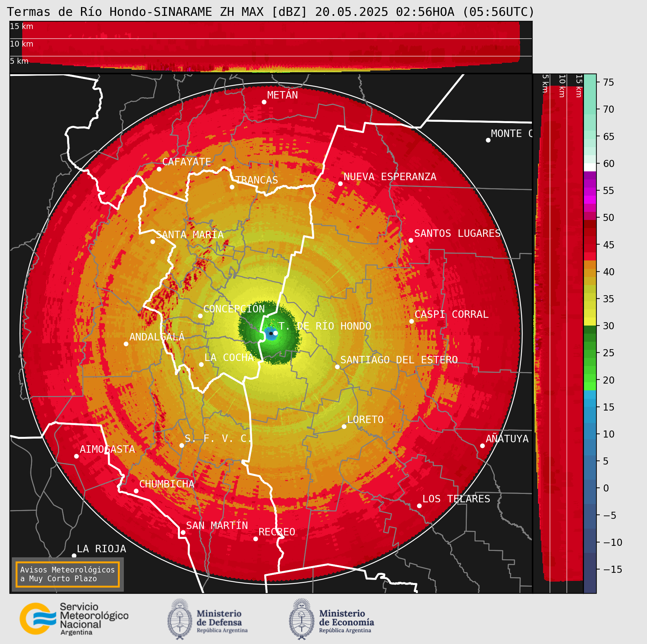Click the 75 label on the colorbar
647x644 pixels.
609,82
